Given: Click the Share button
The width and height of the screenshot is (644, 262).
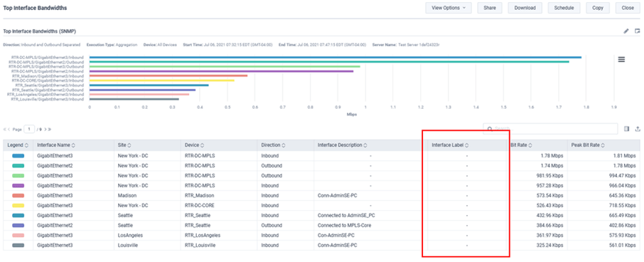Looking at the screenshot, I should coord(490,8).
